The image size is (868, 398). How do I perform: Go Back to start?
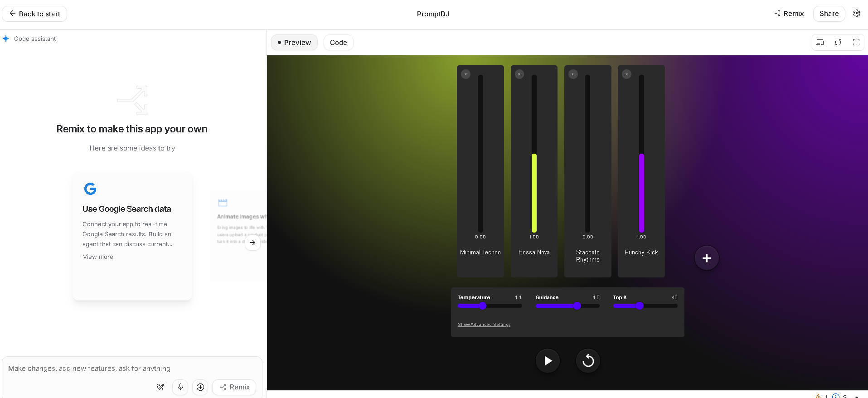(35, 14)
